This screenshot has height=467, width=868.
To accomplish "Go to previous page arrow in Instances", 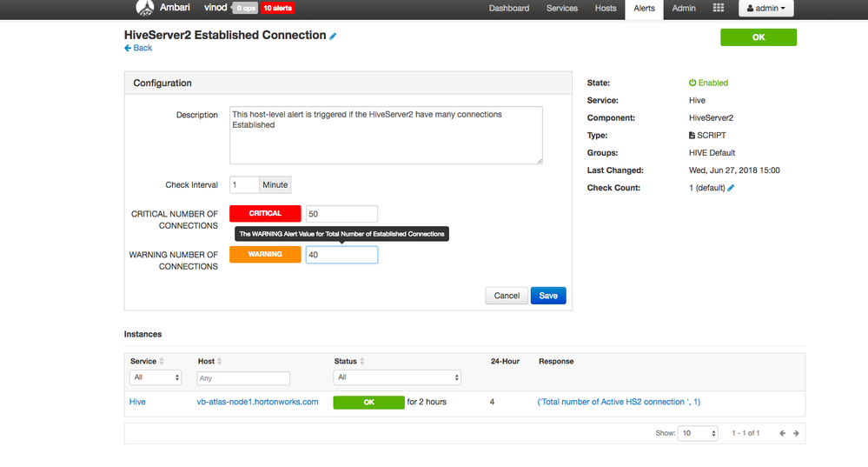I will coord(782,433).
